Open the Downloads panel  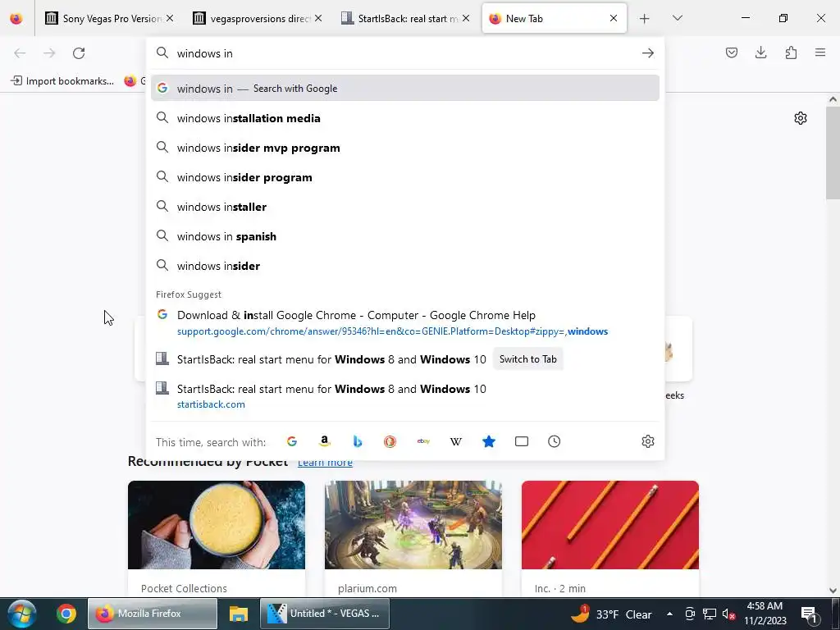pyautogui.click(x=760, y=52)
